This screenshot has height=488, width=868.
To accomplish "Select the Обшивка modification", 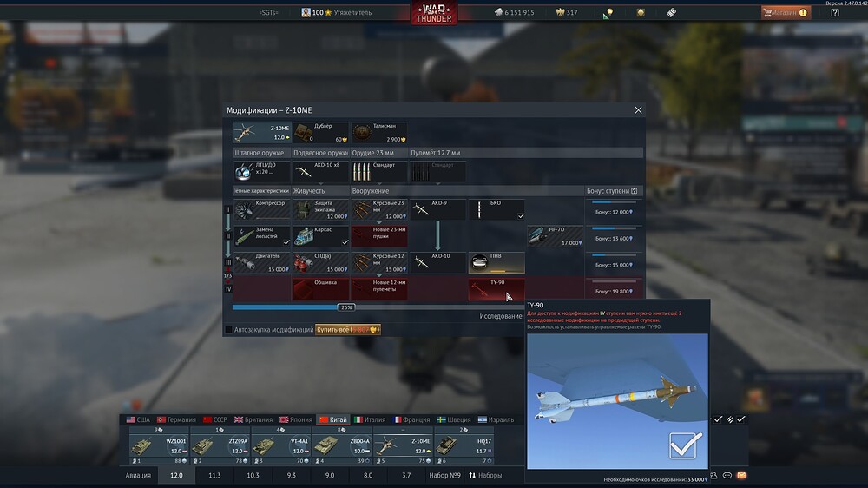I will tap(320, 289).
